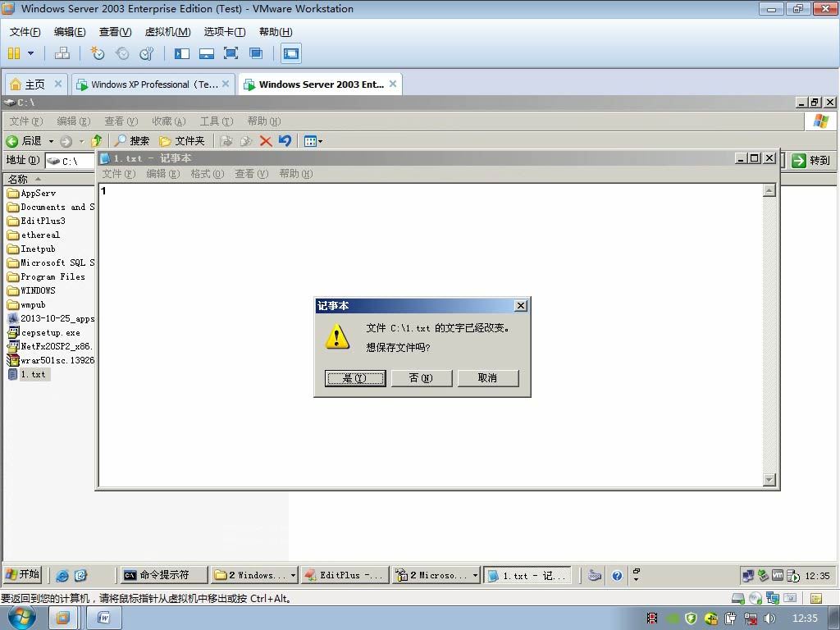Screen dimensions: 840x630
Task: Open VMware 虚拟机(M) menu
Action: [x=167, y=32]
